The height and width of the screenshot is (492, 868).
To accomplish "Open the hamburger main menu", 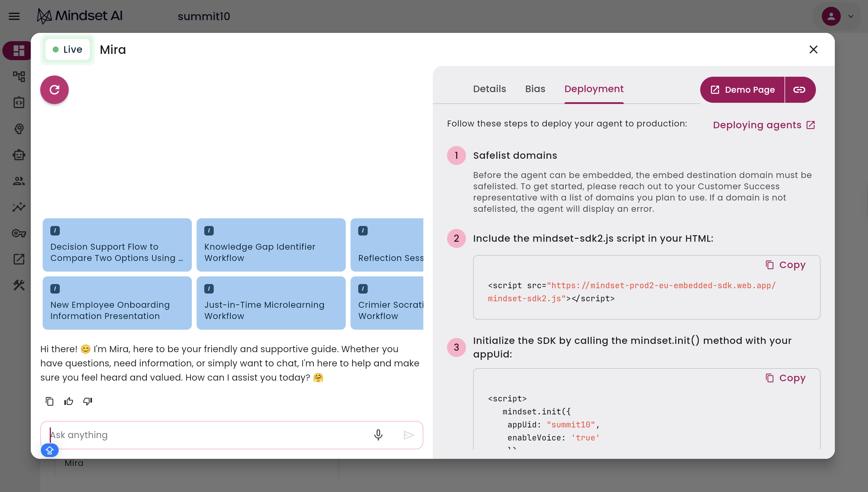I will click(x=14, y=16).
